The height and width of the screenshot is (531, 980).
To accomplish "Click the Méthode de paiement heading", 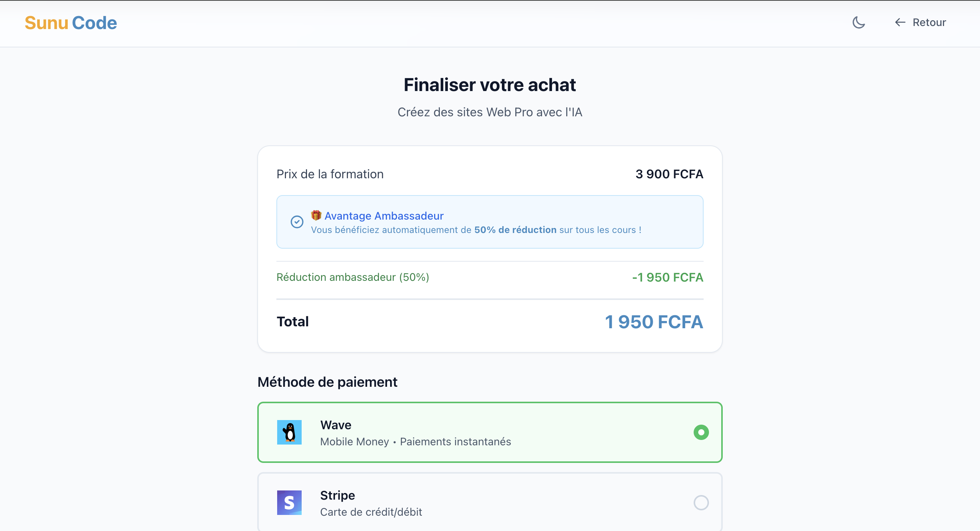I will point(327,382).
